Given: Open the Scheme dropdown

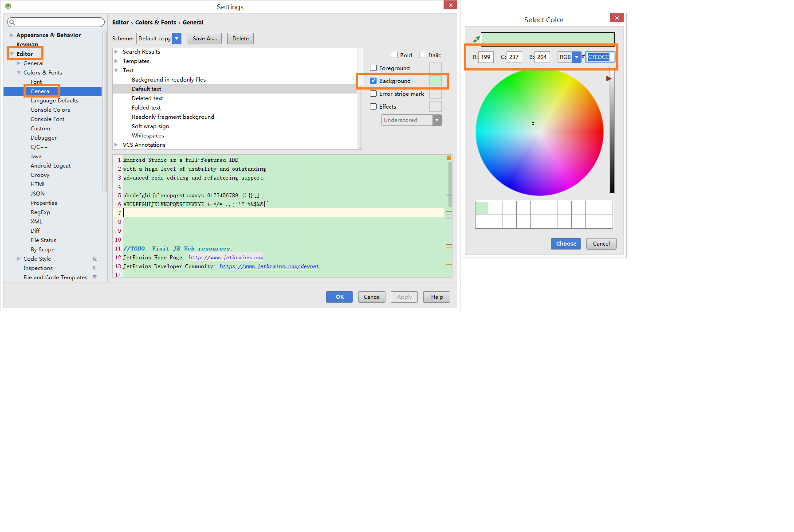Looking at the screenshot, I should [x=177, y=39].
